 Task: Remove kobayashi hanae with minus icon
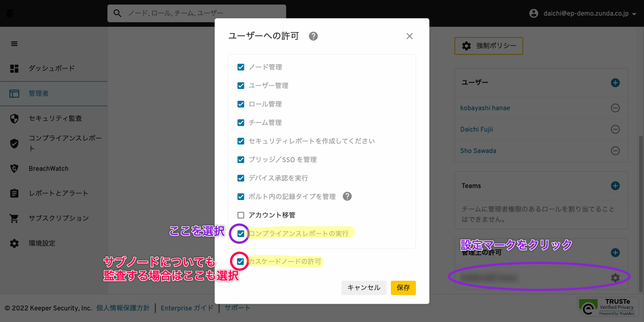[x=615, y=108]
